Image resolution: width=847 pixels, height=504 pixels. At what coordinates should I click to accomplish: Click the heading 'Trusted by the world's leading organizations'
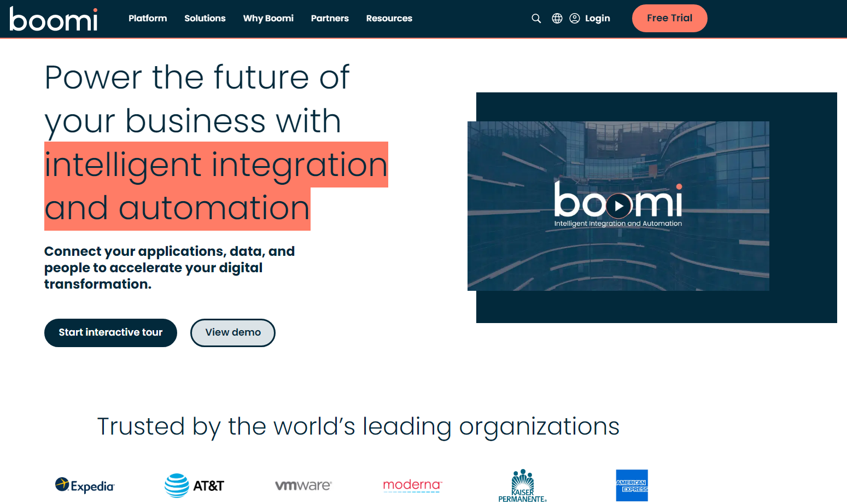[358, 426]
